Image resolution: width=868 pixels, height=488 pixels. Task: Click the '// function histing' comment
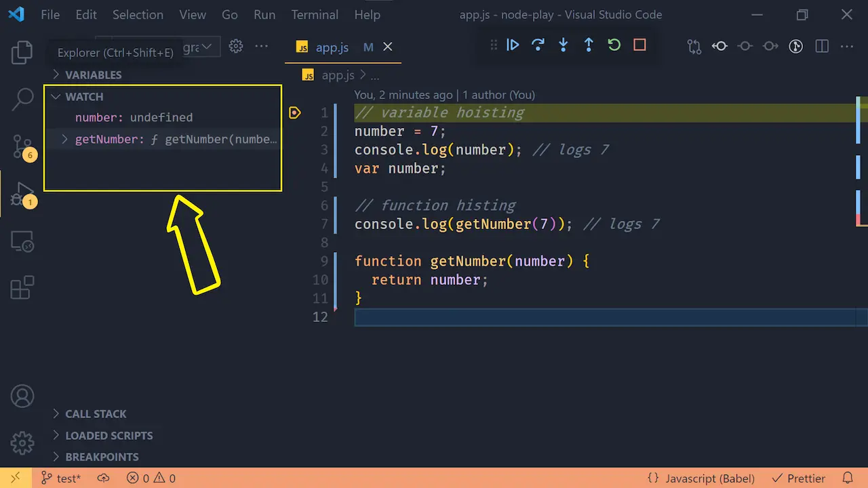[x=435, y=205]
